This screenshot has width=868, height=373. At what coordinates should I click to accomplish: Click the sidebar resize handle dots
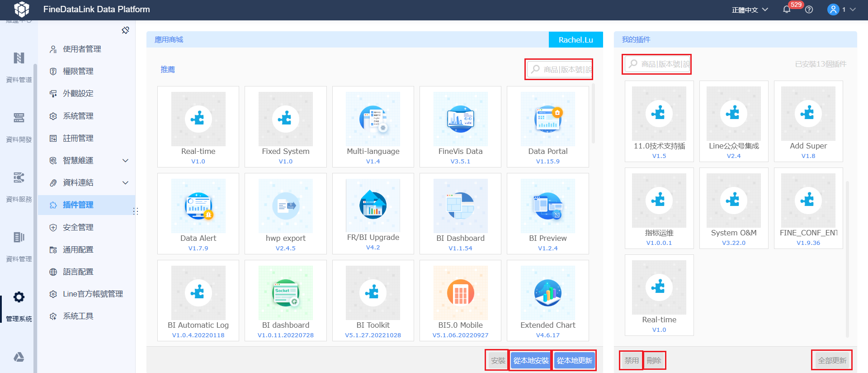[x=136, y=211]
